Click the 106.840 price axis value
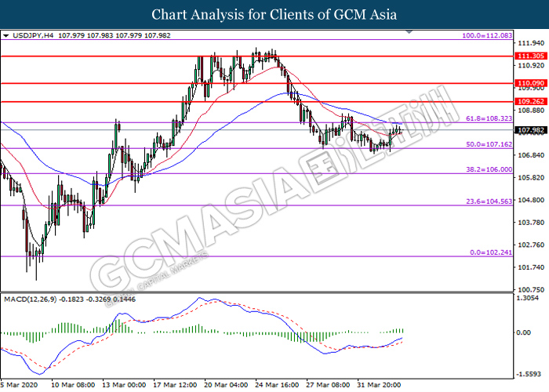The width and height of the screenshot is (549, 392). point(531,155)
